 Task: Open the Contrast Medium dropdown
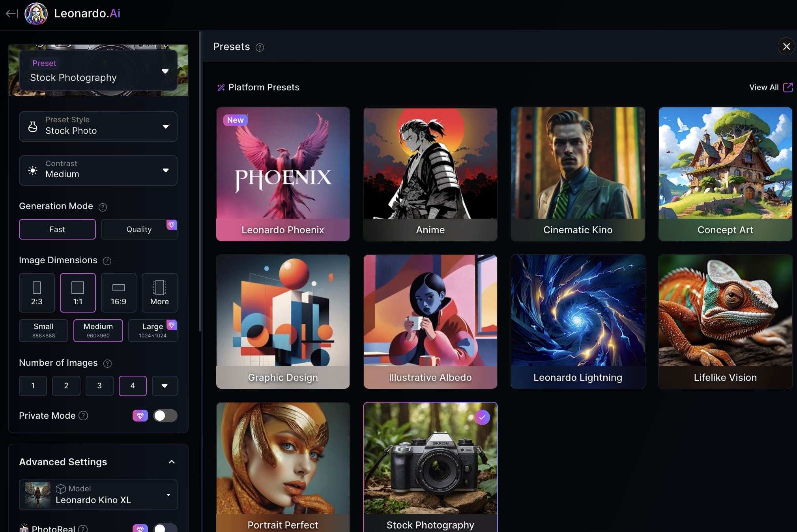98,170
